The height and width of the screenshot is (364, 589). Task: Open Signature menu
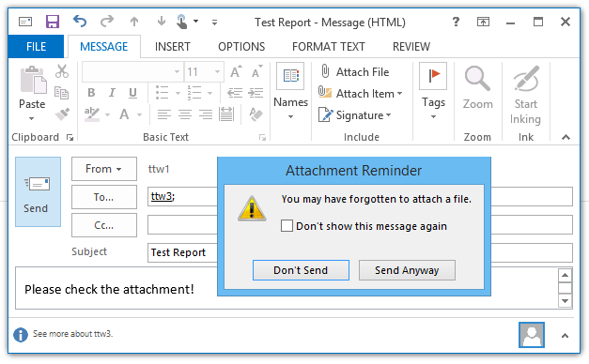pyautogui.click(x=355, y=114)
